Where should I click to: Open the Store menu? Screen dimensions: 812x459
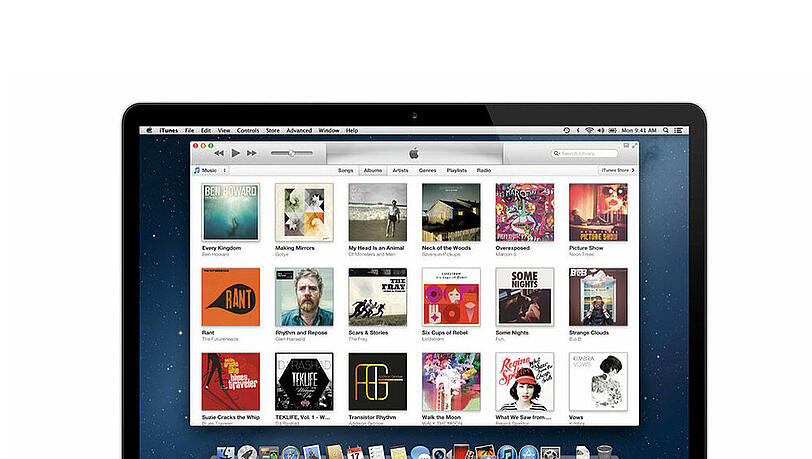pyautogui.click(x=273, y=131)
